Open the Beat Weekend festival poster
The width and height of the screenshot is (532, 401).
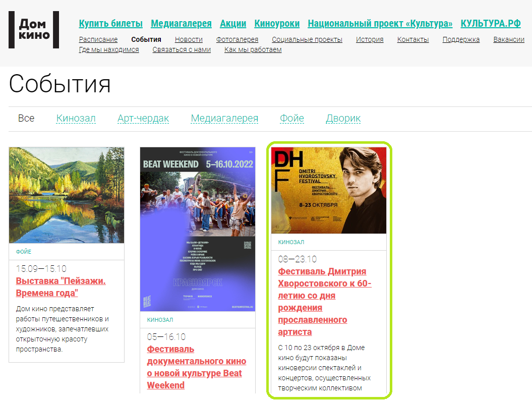[x=198, y=229]
